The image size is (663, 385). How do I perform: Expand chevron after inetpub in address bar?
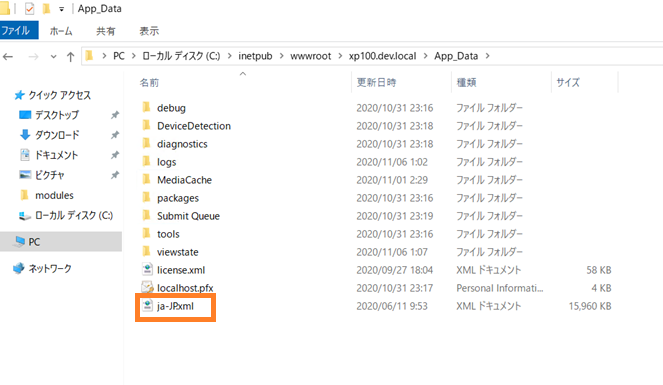pyautogui.click(x=281, y=56)
